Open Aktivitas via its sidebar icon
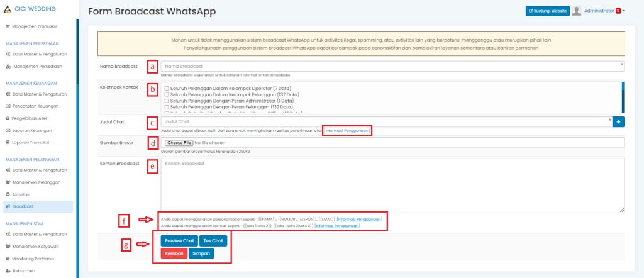This screenshot has height=278, width=644. coord(8,194)
